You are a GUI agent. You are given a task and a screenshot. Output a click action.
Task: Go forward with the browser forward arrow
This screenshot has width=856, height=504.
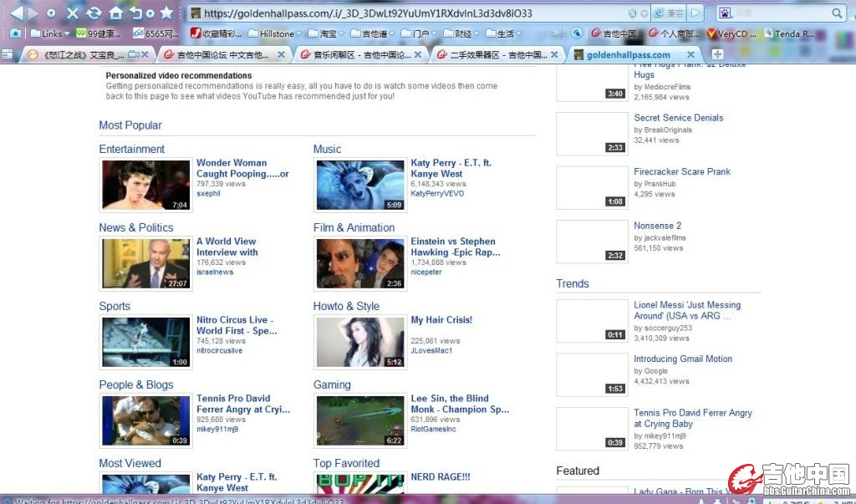click(33, 13)
